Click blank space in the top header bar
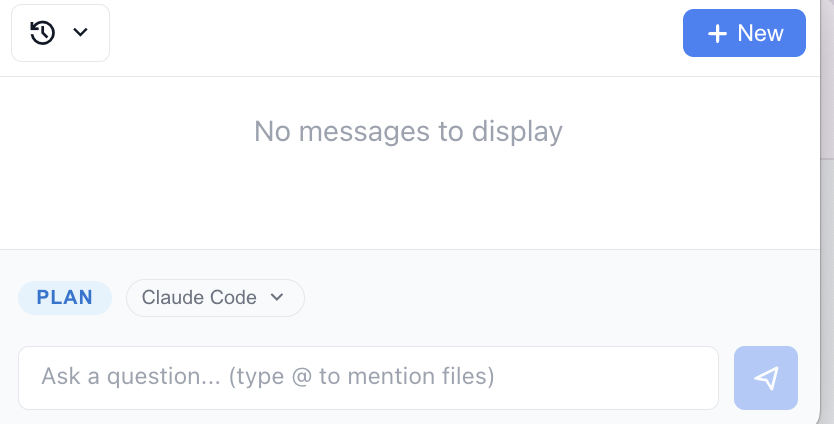 [400, 35]
